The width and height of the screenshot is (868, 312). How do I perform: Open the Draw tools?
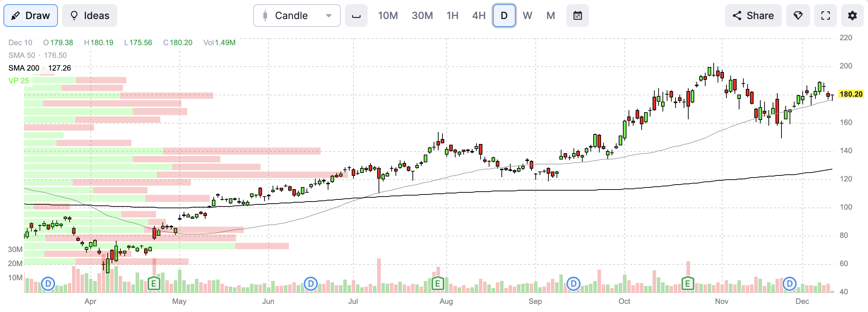(31, 16)
